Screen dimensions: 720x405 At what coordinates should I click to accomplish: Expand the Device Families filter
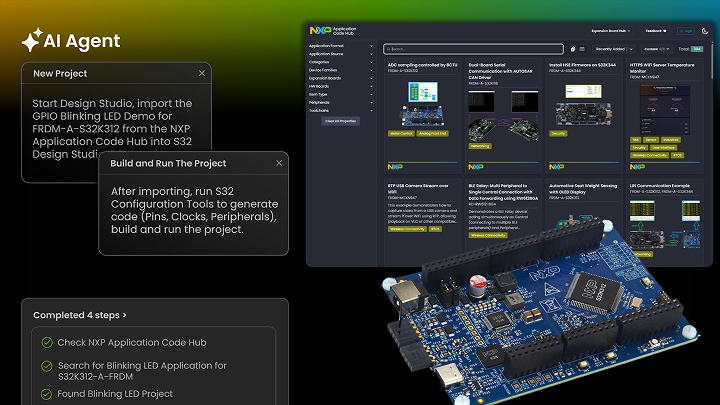pos(341,70)
